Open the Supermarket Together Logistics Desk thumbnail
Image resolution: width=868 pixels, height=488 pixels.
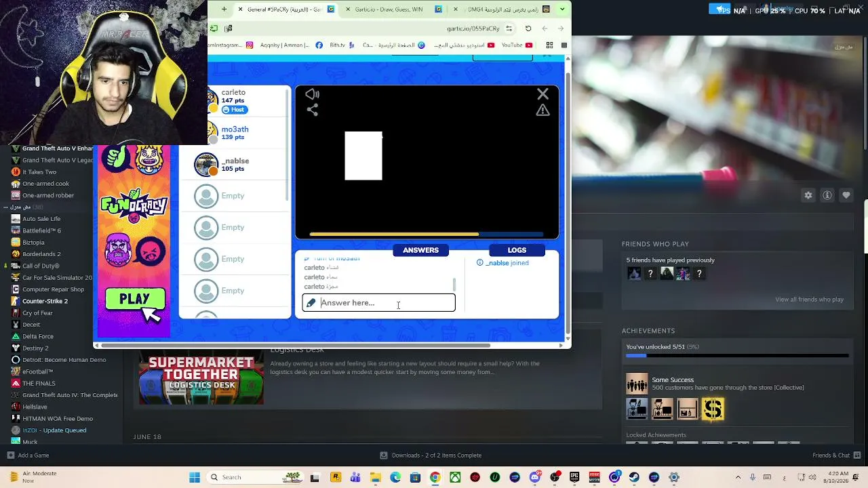pyautogui.click(x=201, y=377)
